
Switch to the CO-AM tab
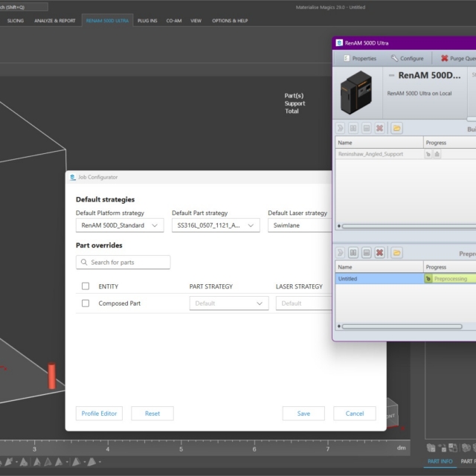[174, 21]
